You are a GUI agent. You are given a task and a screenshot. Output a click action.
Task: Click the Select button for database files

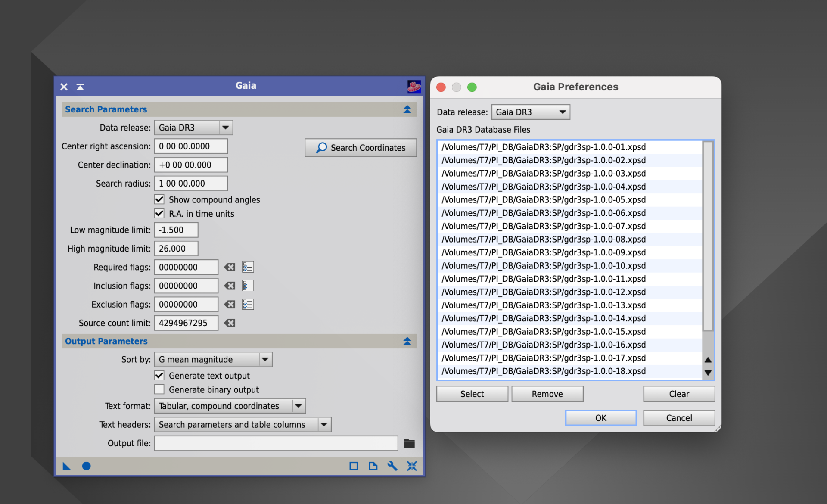pos(472,394)
